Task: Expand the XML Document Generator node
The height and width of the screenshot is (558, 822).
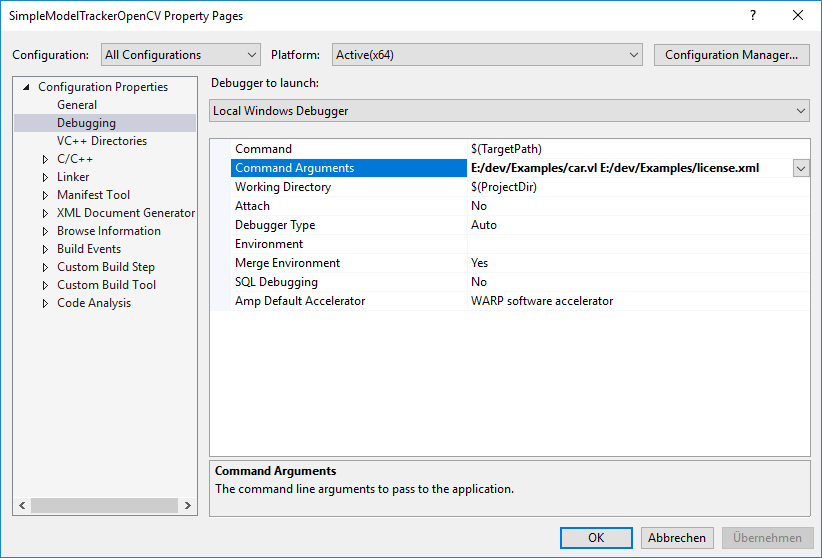Action: pyautogui.click(x=46, y=213)
